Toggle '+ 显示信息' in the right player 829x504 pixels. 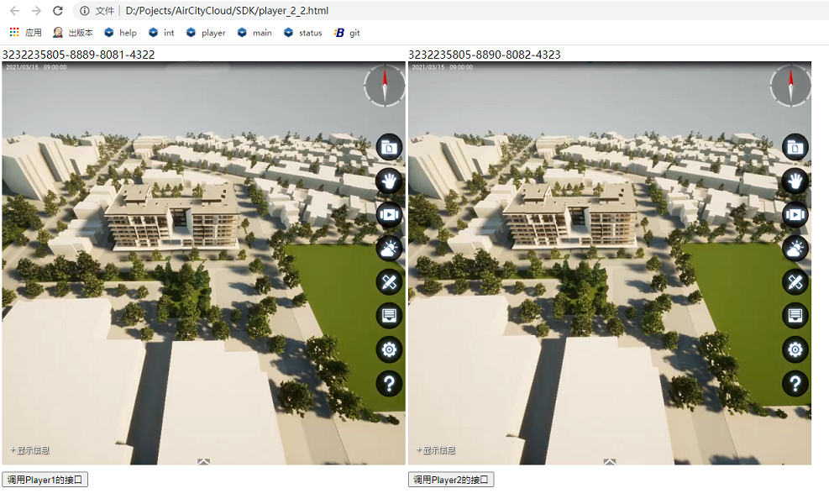(x=436, y=450)
